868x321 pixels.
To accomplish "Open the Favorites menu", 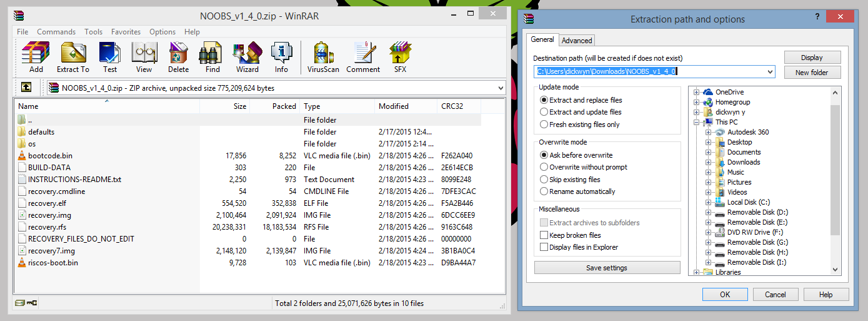I will click(x=126, y=32).
